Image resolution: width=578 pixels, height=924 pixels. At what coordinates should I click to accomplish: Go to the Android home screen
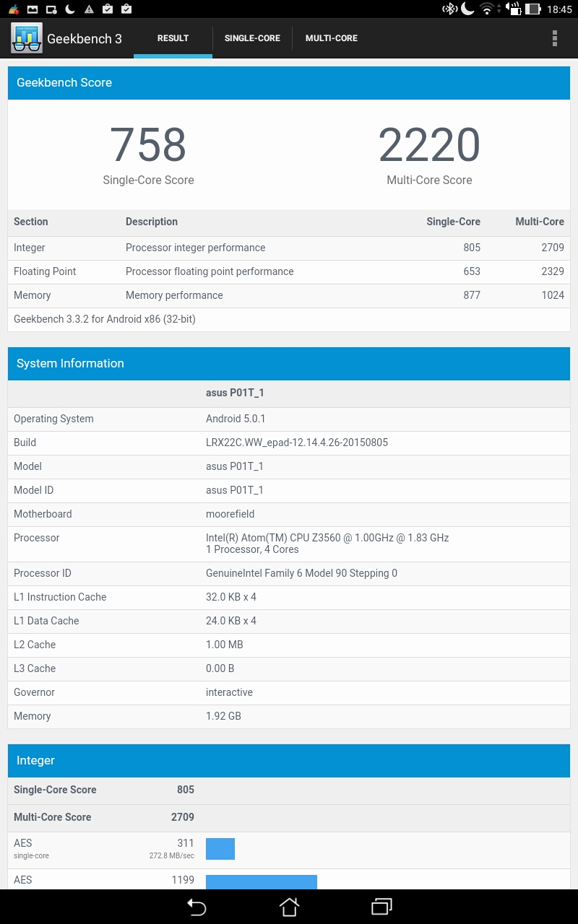pyautogui.click(x=289, y=907)
